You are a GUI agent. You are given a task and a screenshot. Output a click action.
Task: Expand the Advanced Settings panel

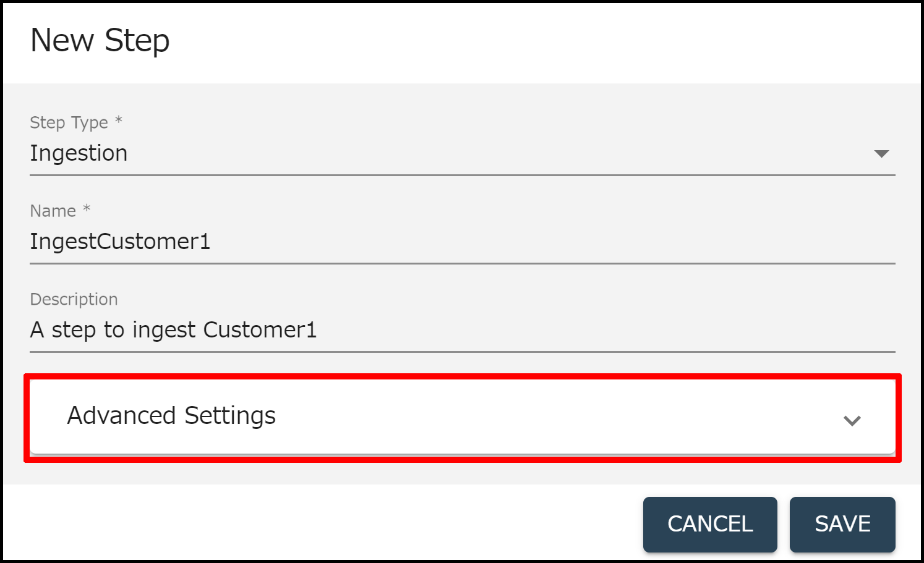click(x=461, y=417)
